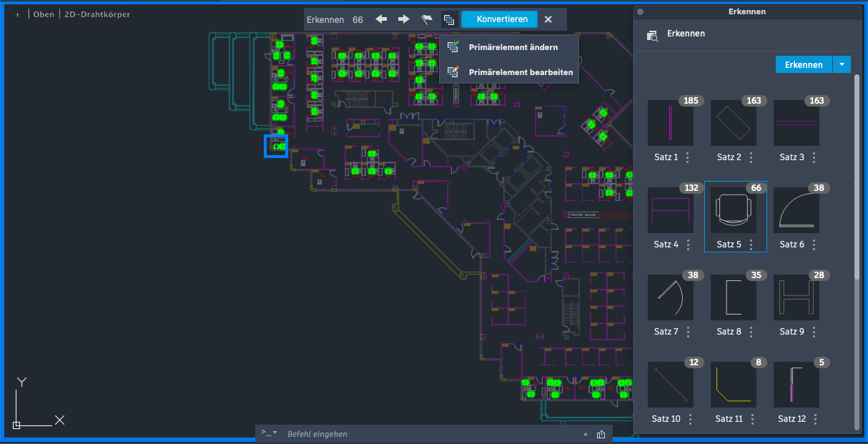Screen dimensions: 868x444
Task: Open the three-dot menu for Satz 7
Action: point(688,332)
